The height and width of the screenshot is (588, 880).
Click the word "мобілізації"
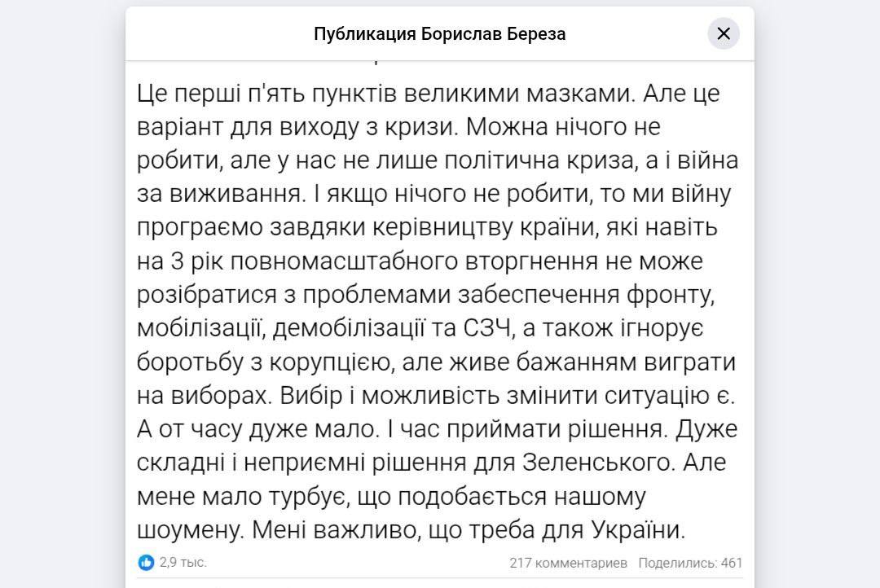tap(198, 328)
